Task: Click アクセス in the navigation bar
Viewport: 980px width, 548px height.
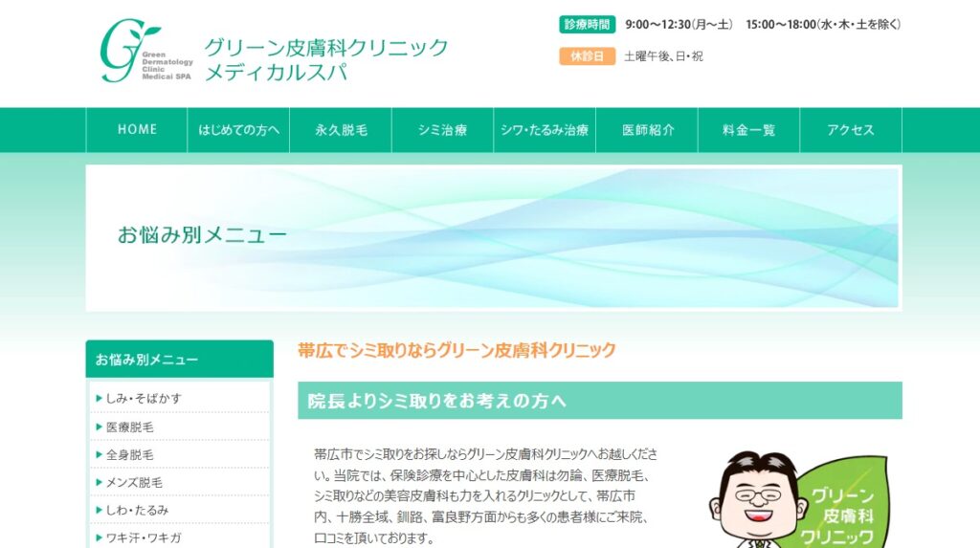Action: (851, 130)
